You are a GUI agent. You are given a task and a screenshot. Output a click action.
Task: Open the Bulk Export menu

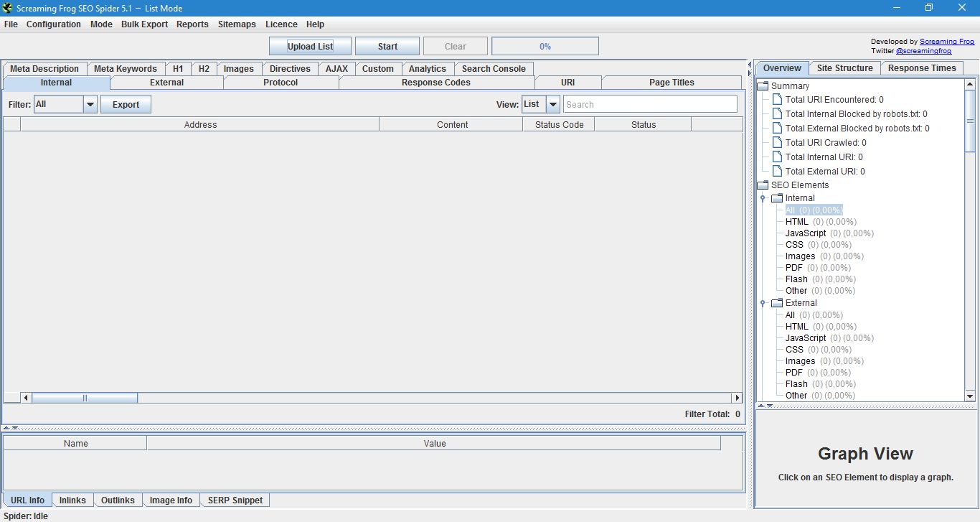click(144, 24)
